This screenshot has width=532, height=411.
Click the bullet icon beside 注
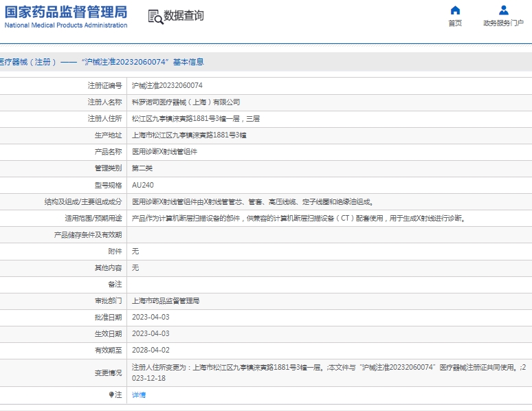[111, 395]
